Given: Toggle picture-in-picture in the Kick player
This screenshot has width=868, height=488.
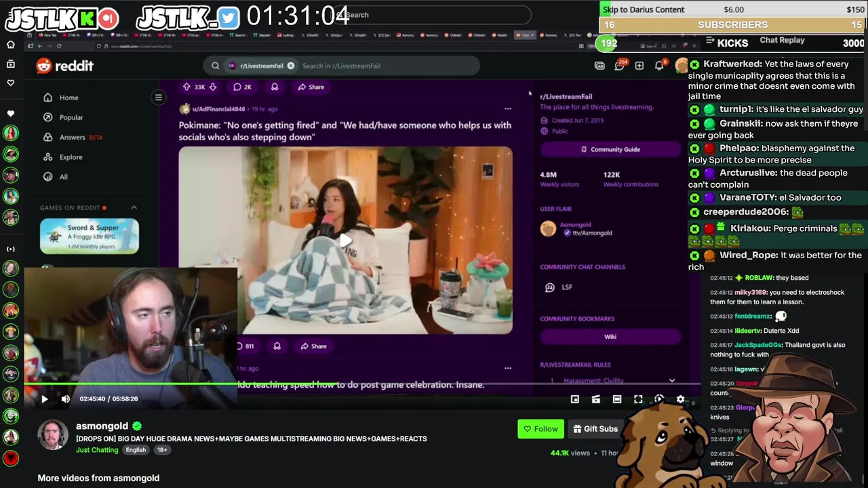Looking at the screenshot, I should pyautogui.click(x=575, y=400).
